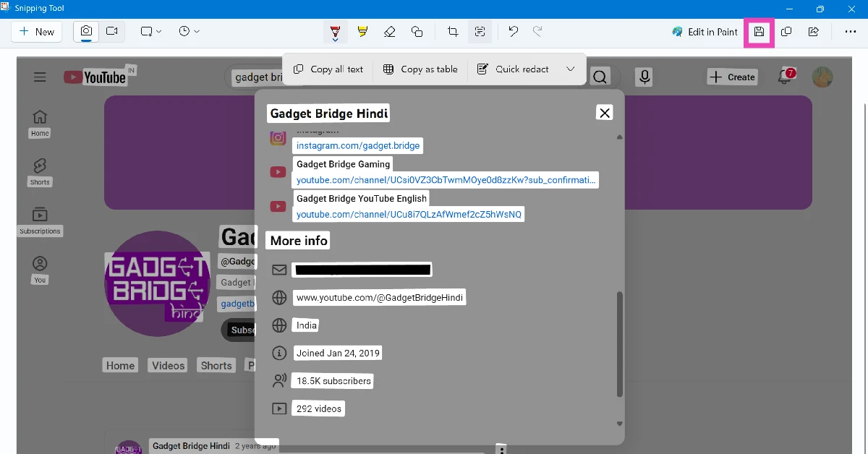
Task: Expand the Quick redact dropdown
Action: 571,69
